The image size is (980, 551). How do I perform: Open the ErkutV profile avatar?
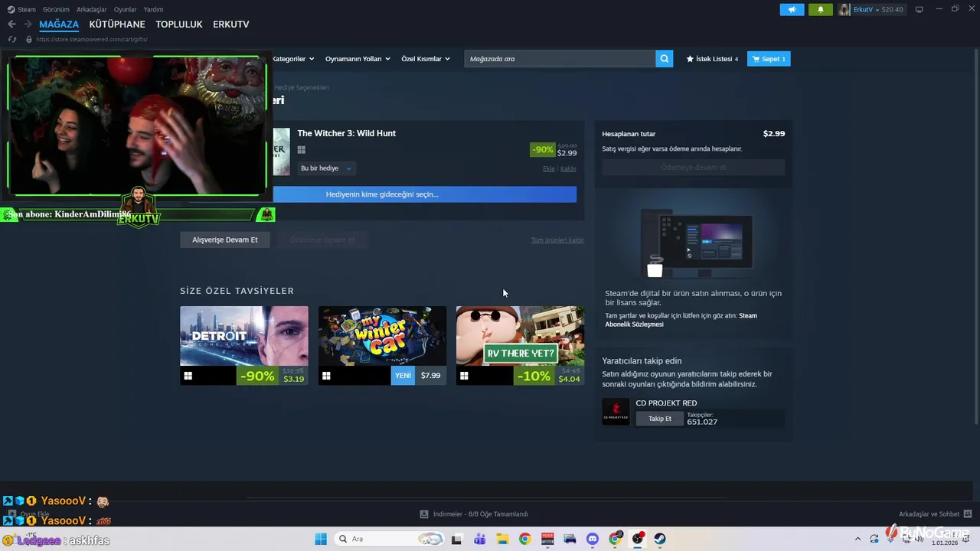click(x=844, y=9)
